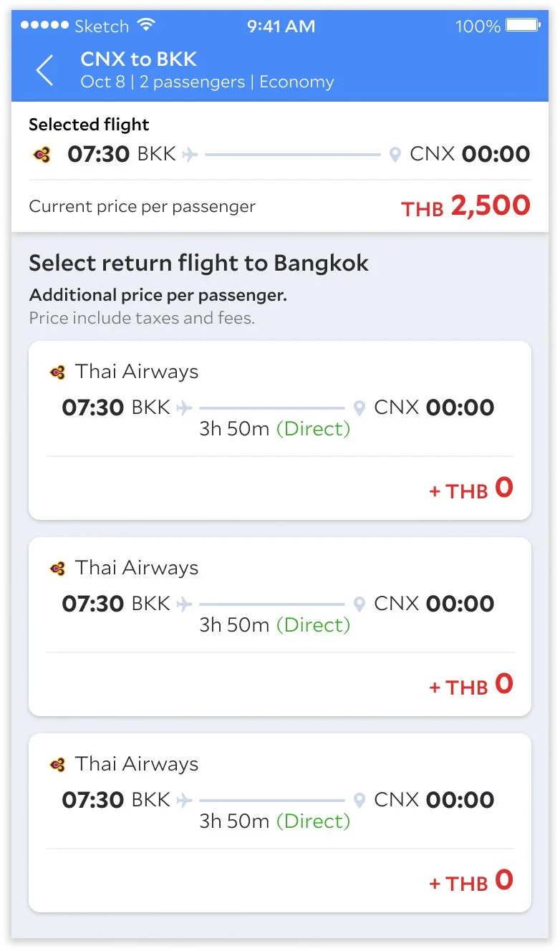Click Thai Airways logo on second card

pos(57,569)
